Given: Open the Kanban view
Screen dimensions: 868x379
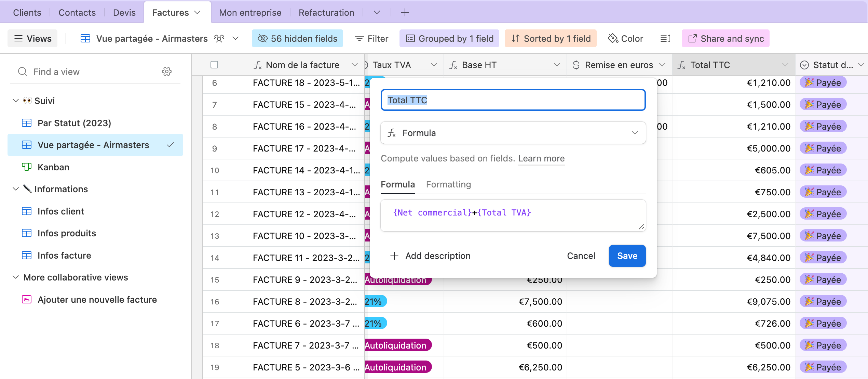Looking at the screenshot, I should (53, 167).
